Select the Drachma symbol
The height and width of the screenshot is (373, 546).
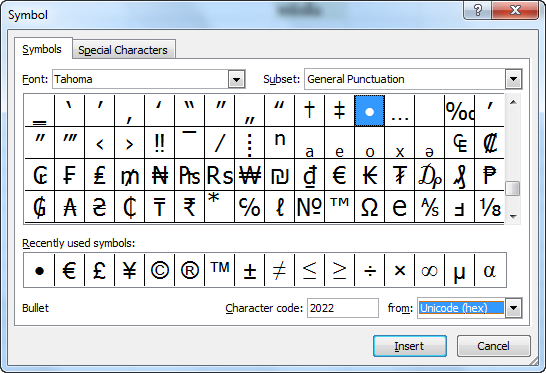pyautogui.click(x=429, y=174)
